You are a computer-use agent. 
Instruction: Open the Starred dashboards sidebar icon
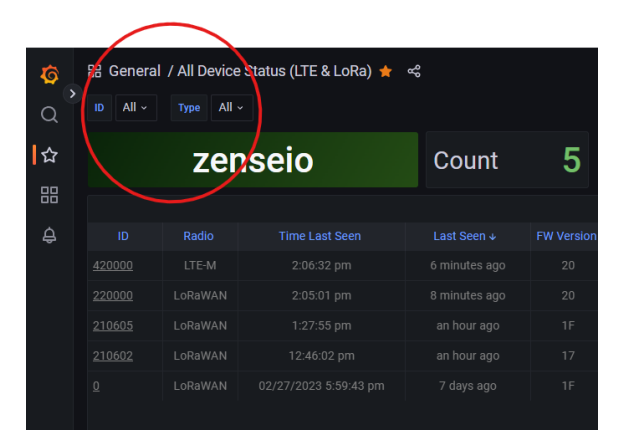click(x=49, y=155)
